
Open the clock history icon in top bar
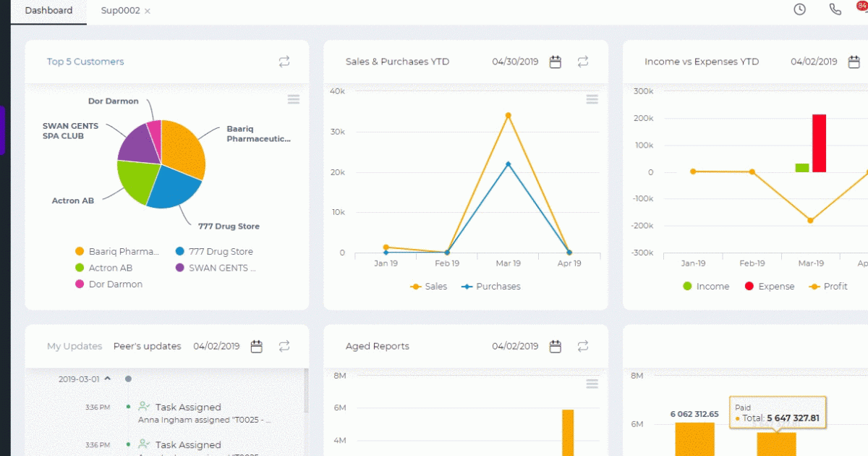[799, 9]
